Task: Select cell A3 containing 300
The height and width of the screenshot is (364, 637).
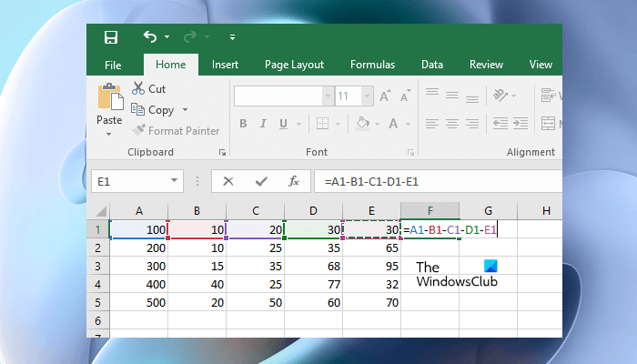Action: (137, 265)
